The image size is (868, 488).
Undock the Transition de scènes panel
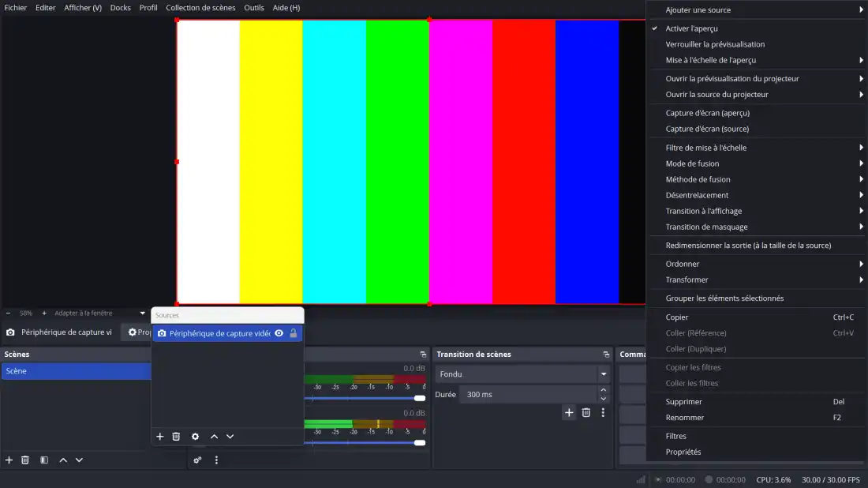click(x=606, y=355)
